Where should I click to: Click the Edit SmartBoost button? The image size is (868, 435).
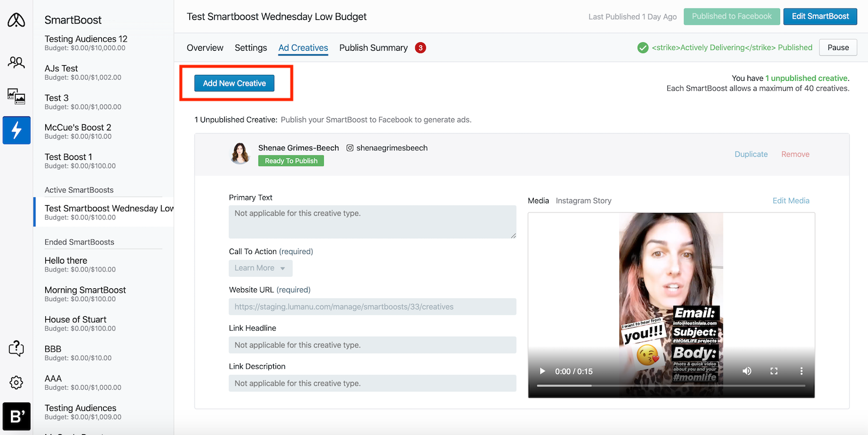(820, 16)
